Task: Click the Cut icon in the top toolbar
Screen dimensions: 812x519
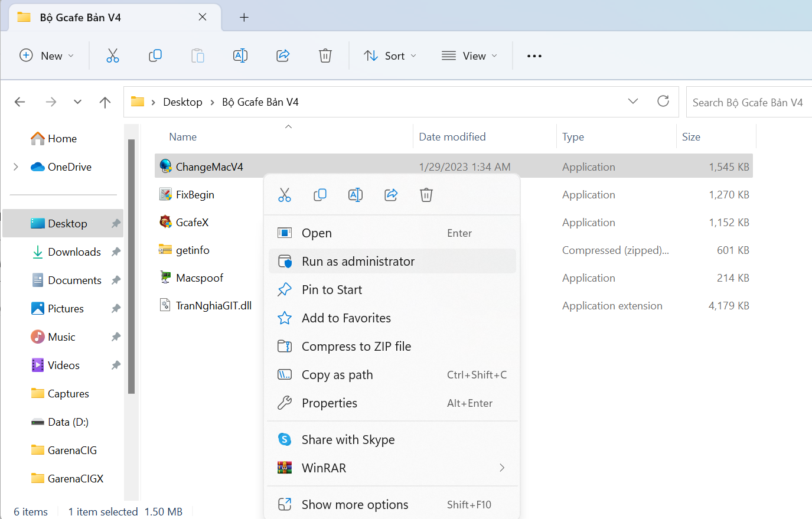Action: (112, 56)
